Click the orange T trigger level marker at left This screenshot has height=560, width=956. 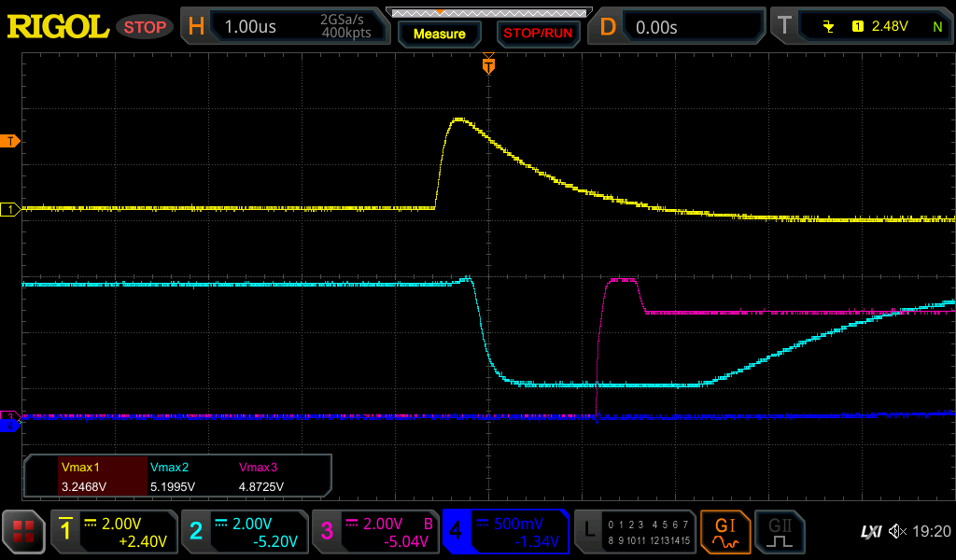click(x=9, y=141)
